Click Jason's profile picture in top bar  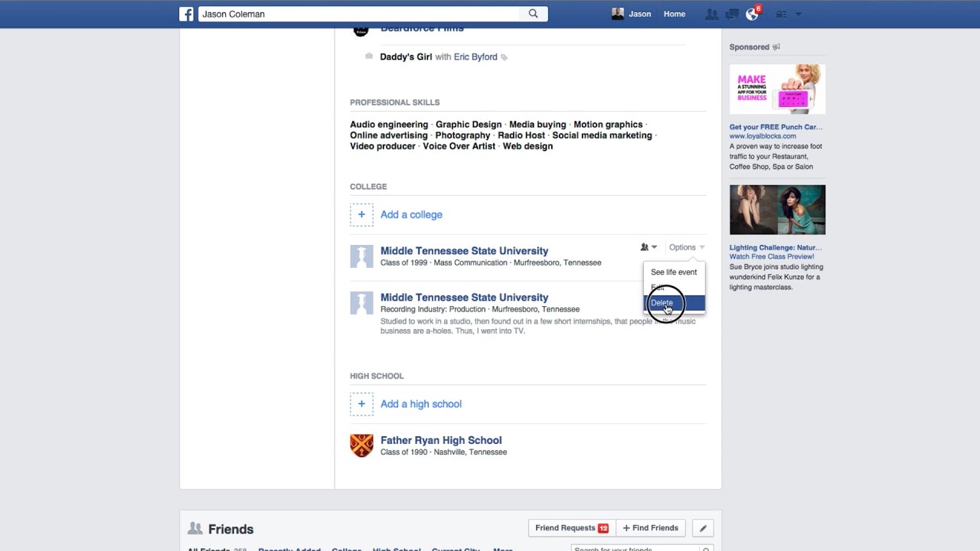point(618,14)
